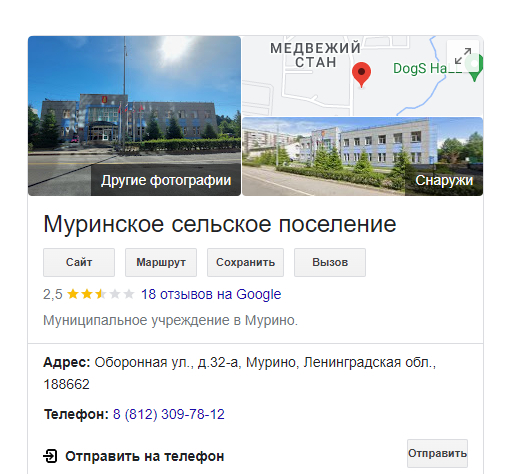The image size is (530, 474).
Task: Click the 2,5 rating number
Action: pyautogui.click(x=53, y=294)
